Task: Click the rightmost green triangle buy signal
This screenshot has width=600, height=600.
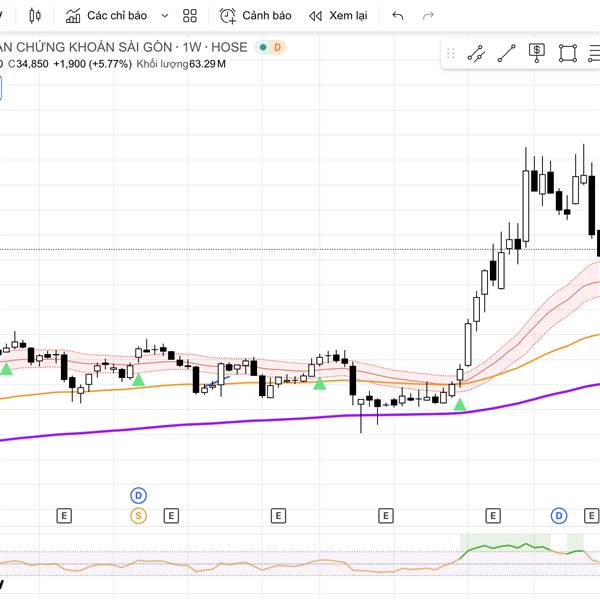Action: 459,404
